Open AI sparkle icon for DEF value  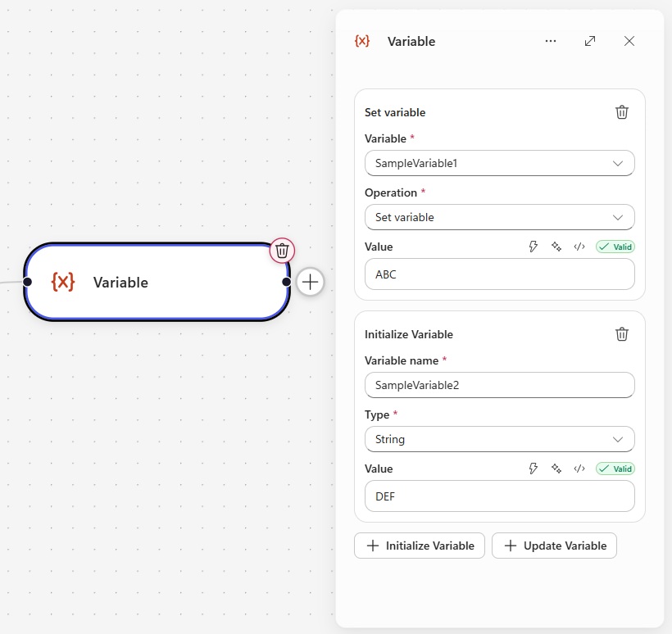[x=556, y=469]
